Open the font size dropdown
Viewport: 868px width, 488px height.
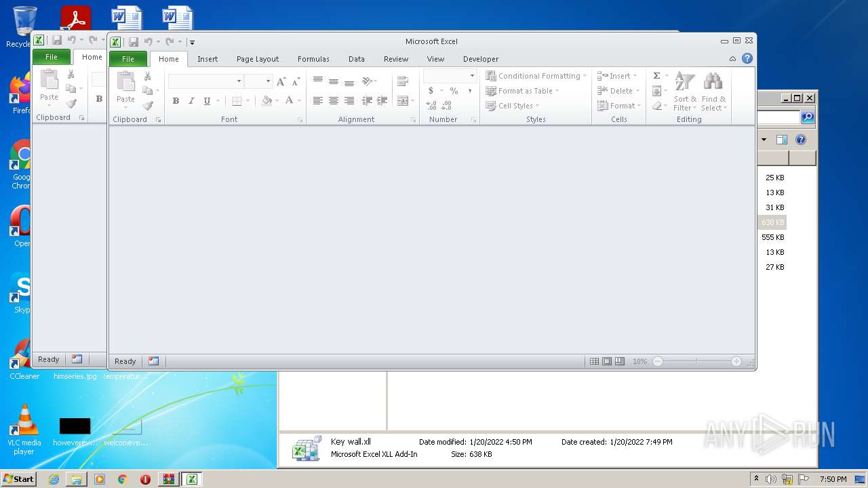pos(268,81)
